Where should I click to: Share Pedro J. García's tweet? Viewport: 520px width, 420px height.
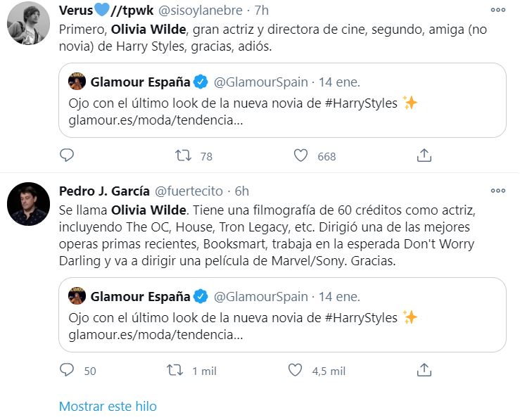[424, 369]
